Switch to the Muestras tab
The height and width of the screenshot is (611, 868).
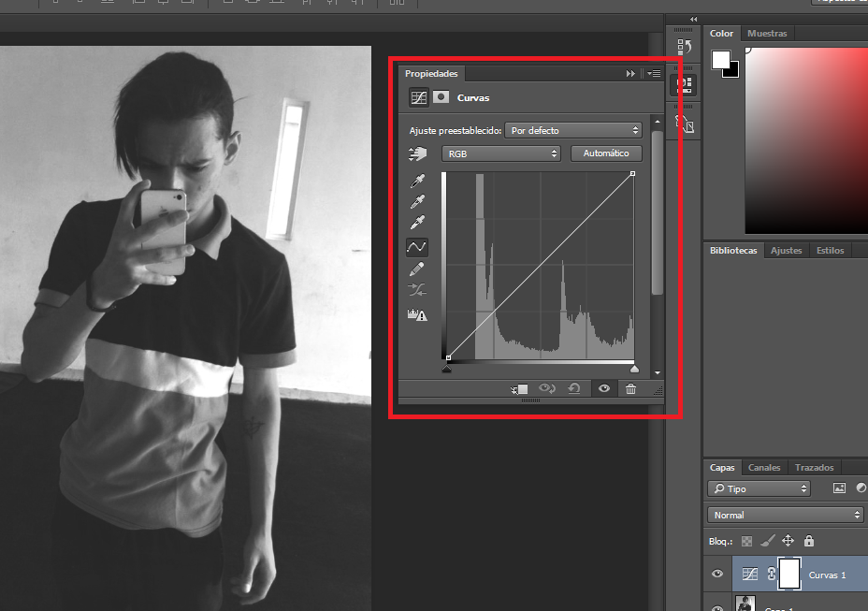(767, 34)
